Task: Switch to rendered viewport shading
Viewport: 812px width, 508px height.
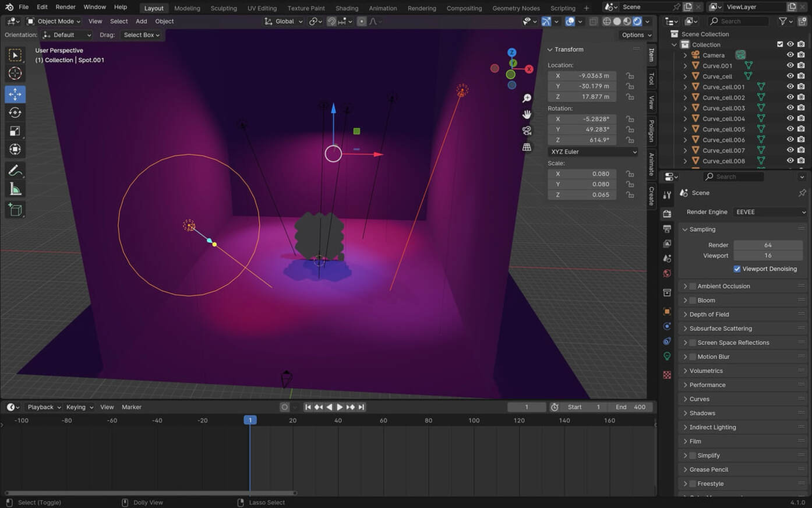Action: tap(637, 21)
